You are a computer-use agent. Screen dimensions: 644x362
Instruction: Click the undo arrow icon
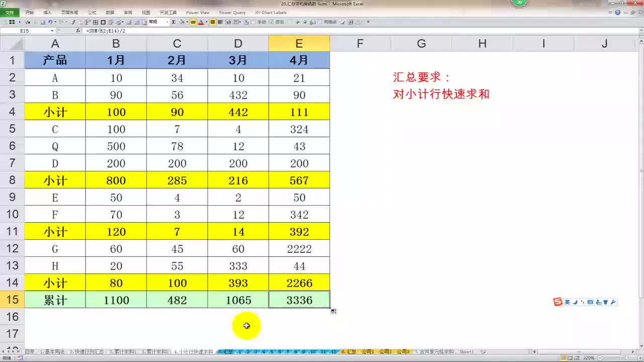click(x=50, y=22)
